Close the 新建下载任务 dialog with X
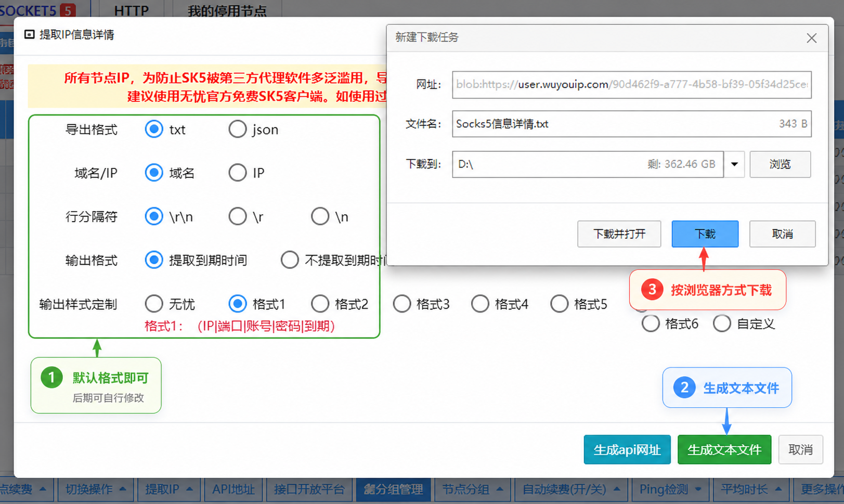844x504 pixels. (811, 38)
